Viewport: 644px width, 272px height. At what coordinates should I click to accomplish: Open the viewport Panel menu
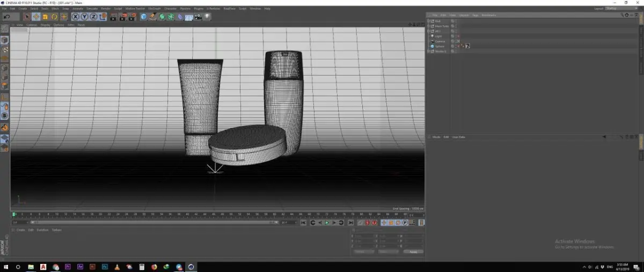tap(81, 25)
